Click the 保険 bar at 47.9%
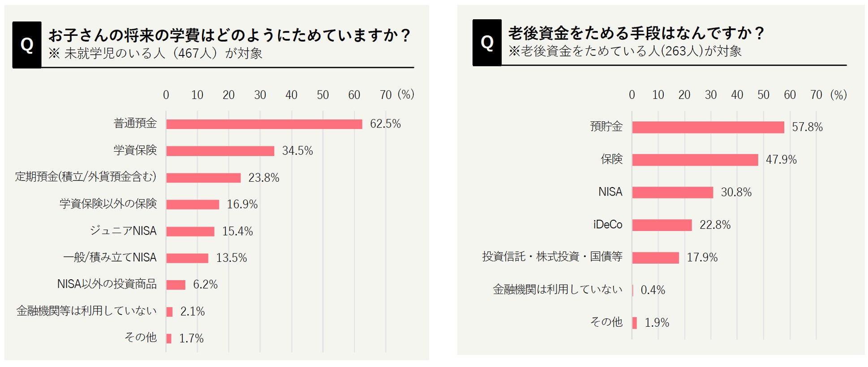This screenshot has width=868, height=367. click(695, 160)
